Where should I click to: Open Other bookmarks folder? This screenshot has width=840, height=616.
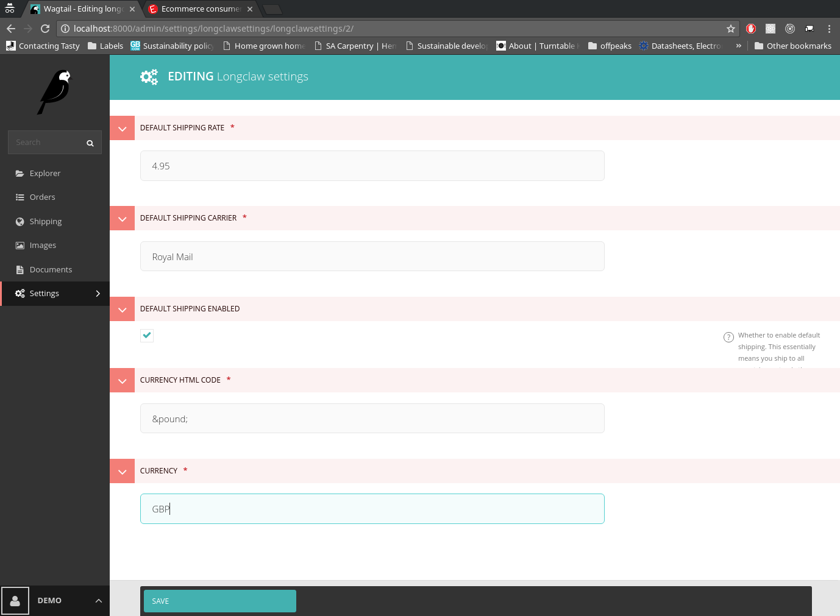(793, 46)
